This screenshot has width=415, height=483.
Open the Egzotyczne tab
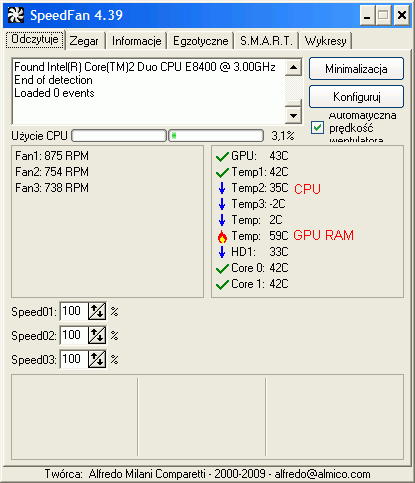[201, 41]
